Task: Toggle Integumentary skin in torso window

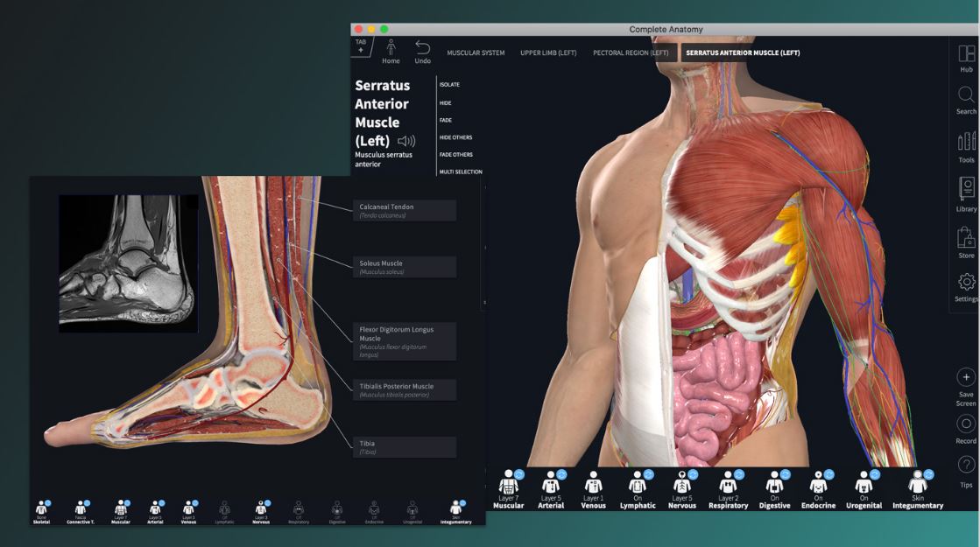Action: pos(918,489)
